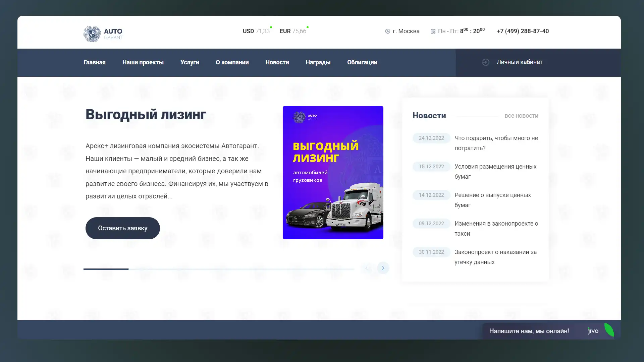Viewport: 644px width, 362px height.
Task: Click the green Jivo leaf icon
Action: click(x=609, y=330)
